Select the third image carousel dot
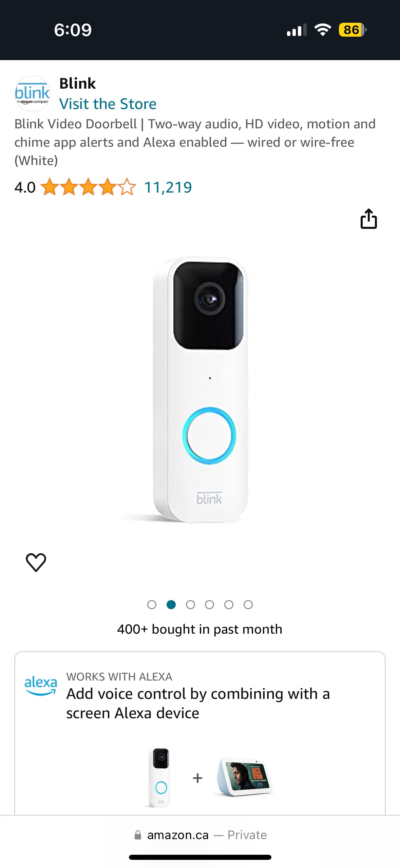This screenshot has height=868, width=400. pos(190,604)
